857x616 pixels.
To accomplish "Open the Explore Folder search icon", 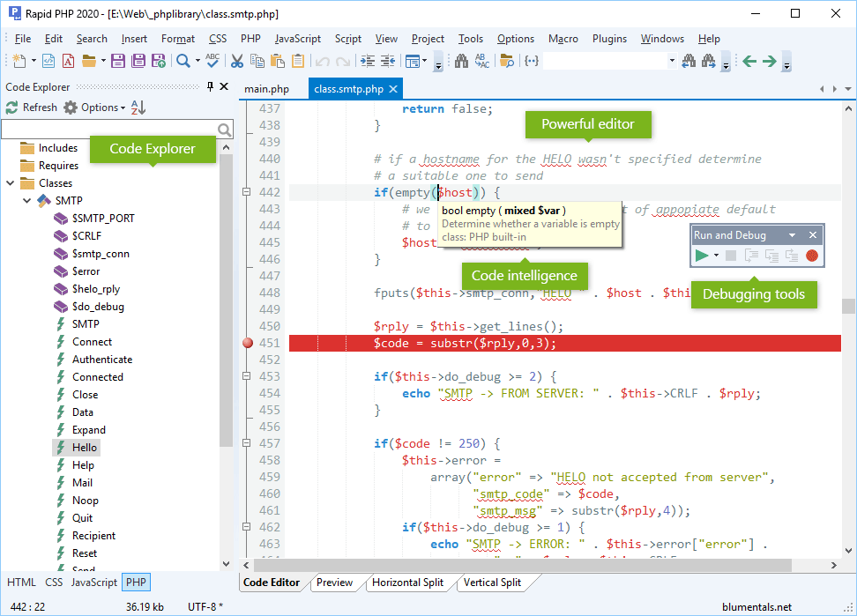I will 508,62.
